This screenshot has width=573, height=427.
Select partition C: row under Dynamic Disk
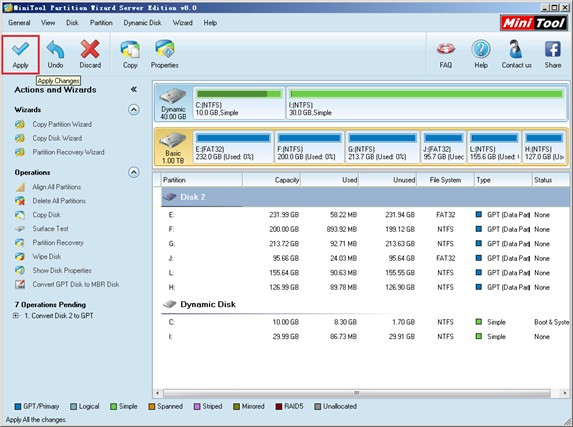pos(365,322)
